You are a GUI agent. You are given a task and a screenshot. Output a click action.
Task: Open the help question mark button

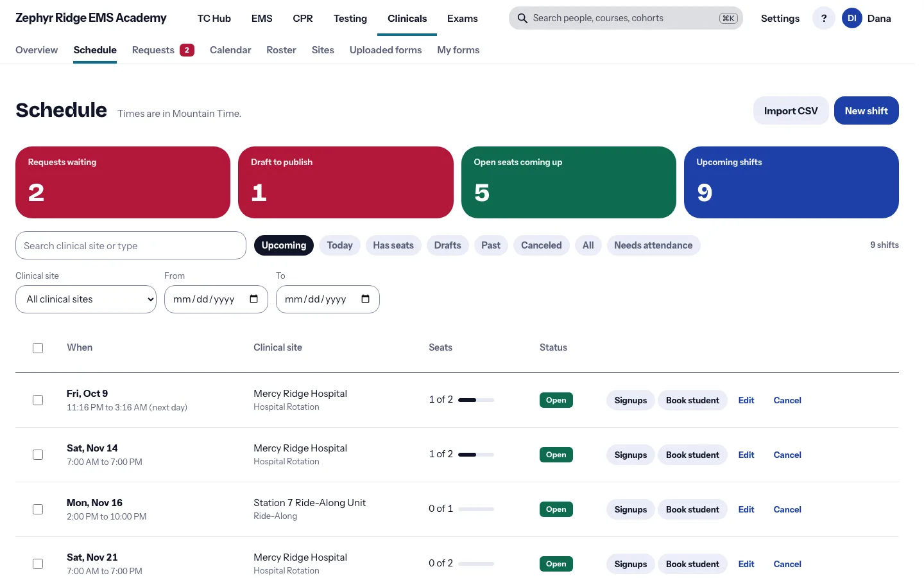click(824, 19)
